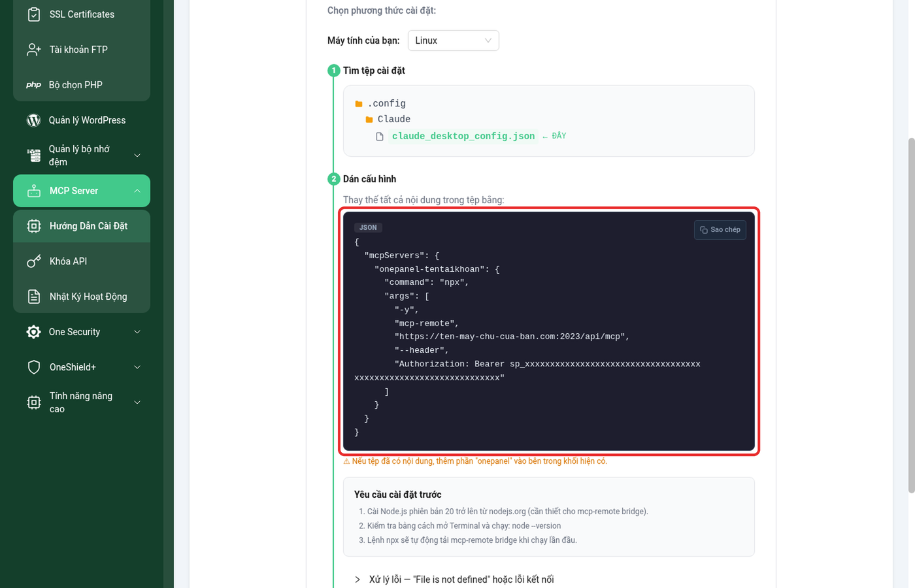Expand the OneShield+ menu chevron
The image size is (915, 588).
point(137,367)
